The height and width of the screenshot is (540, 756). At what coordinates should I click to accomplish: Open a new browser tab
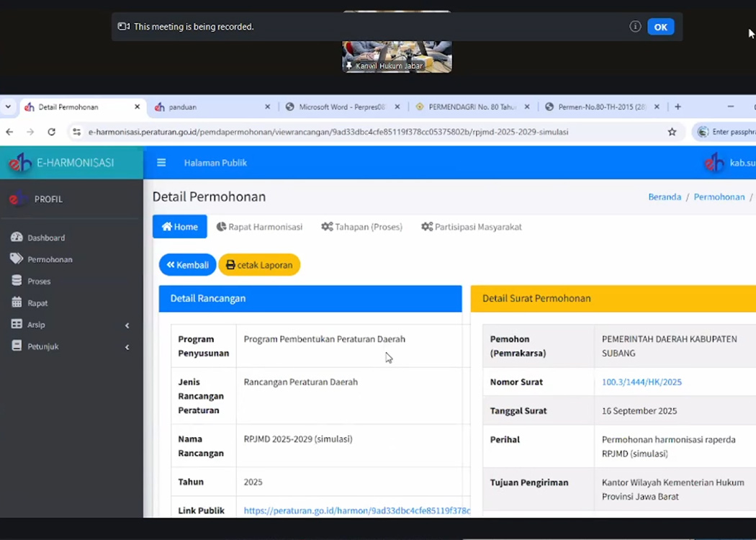pyautogui.click(x=678, y=107)
